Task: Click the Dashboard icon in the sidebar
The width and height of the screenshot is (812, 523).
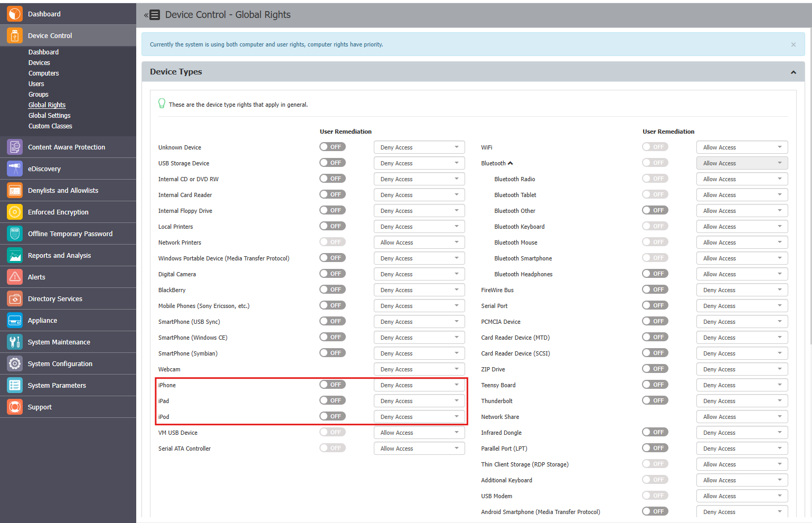Action: tap(15, 14)
